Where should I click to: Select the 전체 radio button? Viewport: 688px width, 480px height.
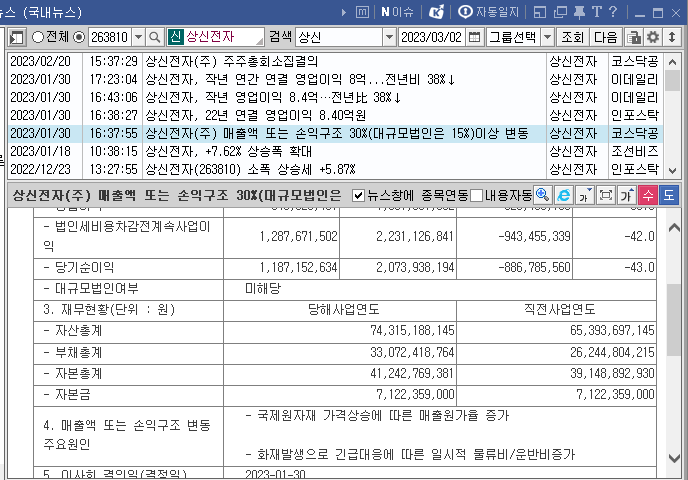[38, 37]
